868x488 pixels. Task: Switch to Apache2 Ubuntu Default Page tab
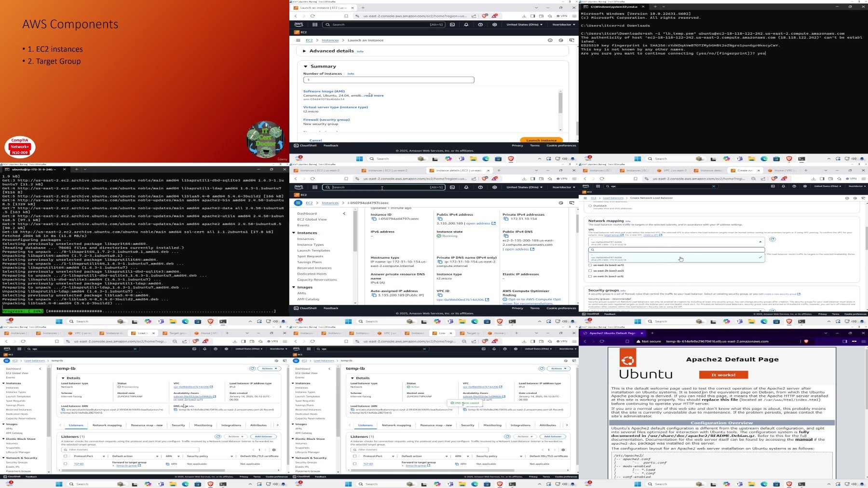pos(610,333)
